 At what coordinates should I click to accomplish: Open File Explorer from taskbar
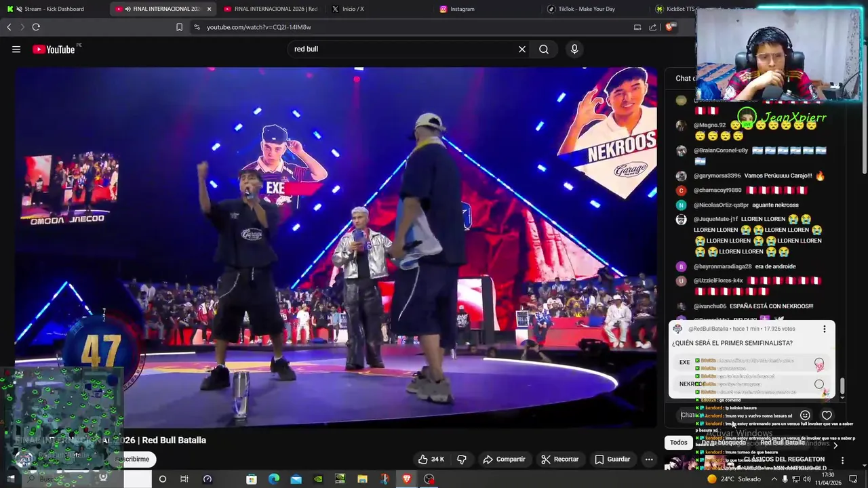(x=362, y=479)
